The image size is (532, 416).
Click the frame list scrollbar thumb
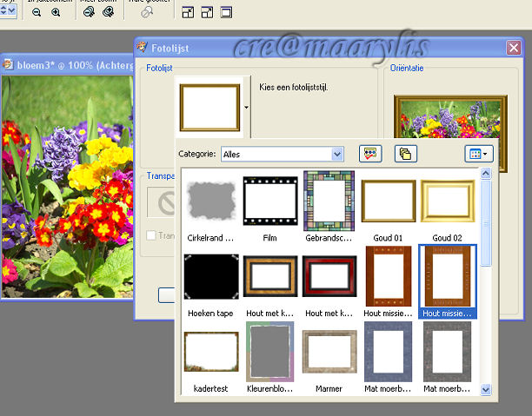[486, 222]
